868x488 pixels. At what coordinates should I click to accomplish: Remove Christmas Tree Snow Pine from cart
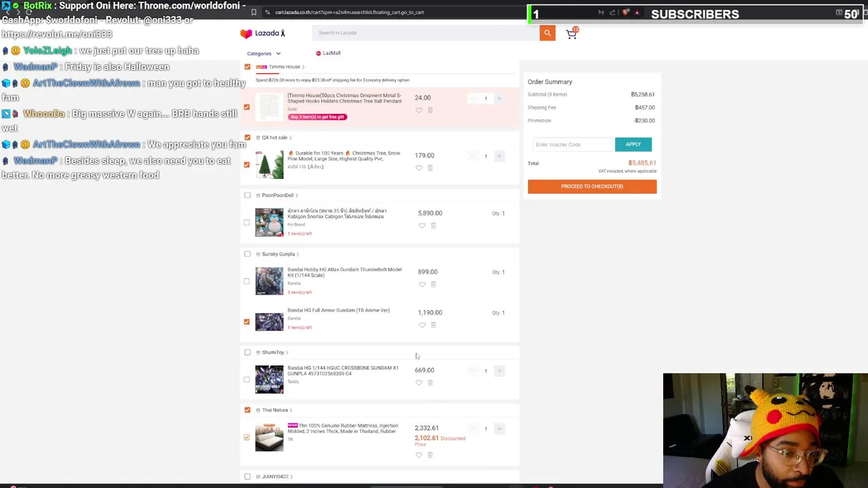[x=430, y=167]
